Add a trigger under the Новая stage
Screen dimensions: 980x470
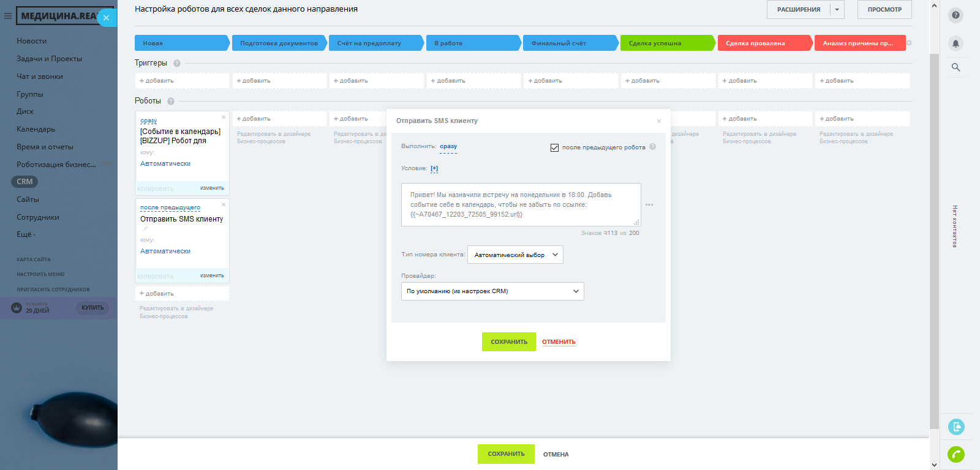coord(182,81)
